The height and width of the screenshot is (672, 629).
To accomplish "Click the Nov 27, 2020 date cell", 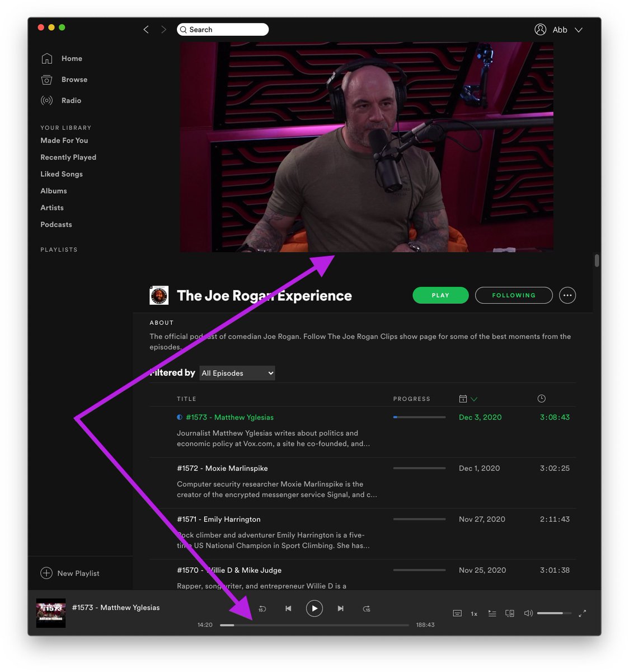I will tap(482, 519).
